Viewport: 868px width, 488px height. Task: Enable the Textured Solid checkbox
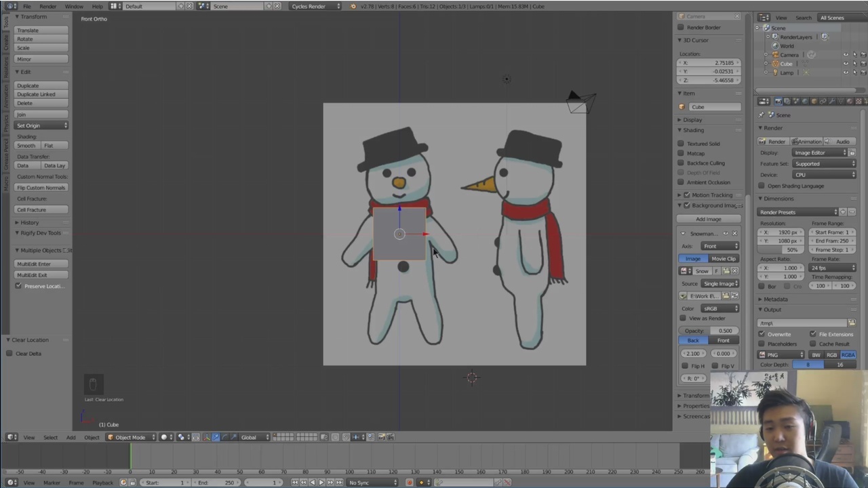681,144
